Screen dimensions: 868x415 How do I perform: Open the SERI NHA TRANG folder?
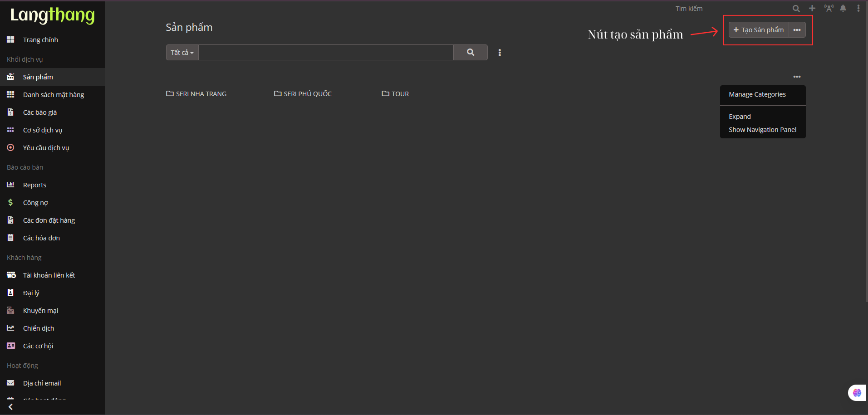pyautogui.click(x=196, y=94)
